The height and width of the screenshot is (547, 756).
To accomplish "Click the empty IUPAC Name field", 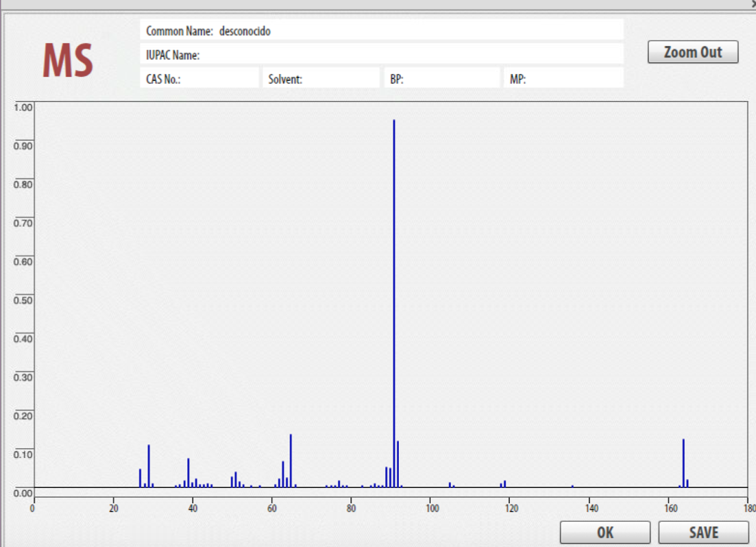I will [411, 54].
